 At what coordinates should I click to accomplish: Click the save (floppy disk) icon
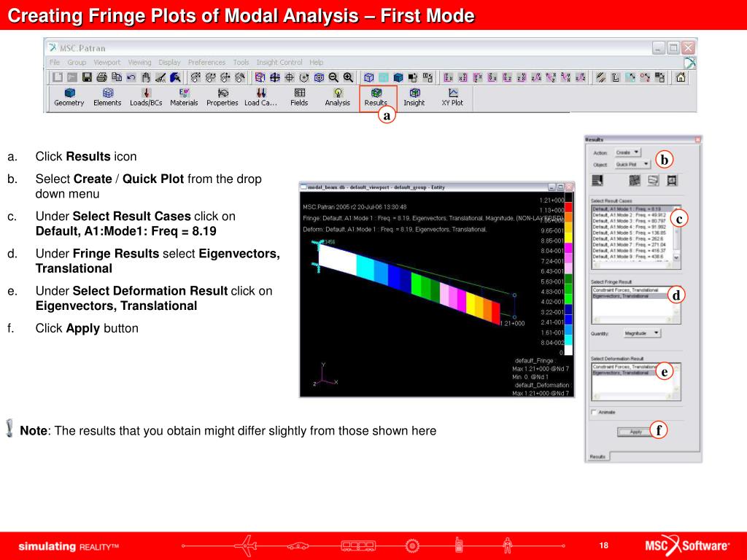click(87, 77)
